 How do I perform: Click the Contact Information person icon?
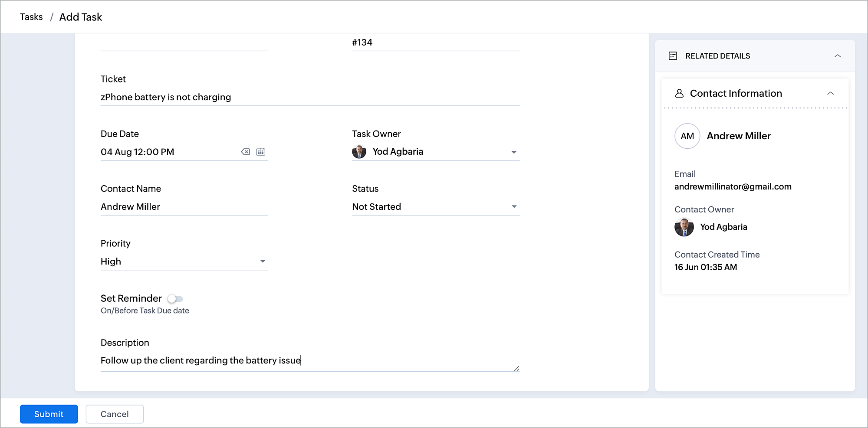pyautogui.click(x=679, y=93)
